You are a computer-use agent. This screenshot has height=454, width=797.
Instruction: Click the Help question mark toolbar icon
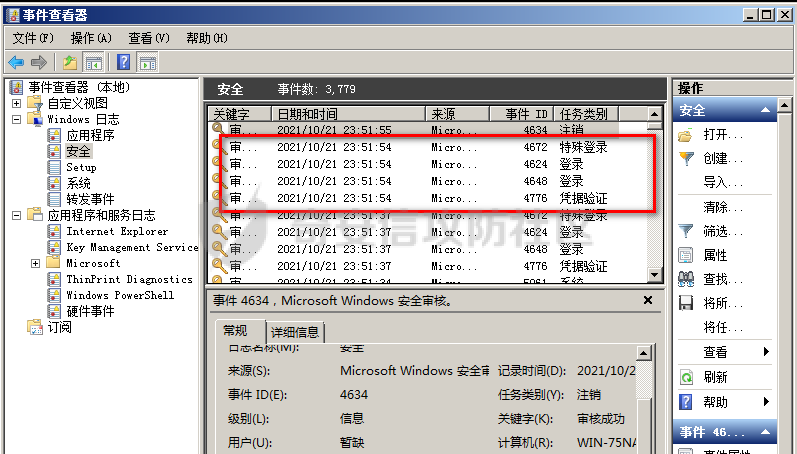124,63
